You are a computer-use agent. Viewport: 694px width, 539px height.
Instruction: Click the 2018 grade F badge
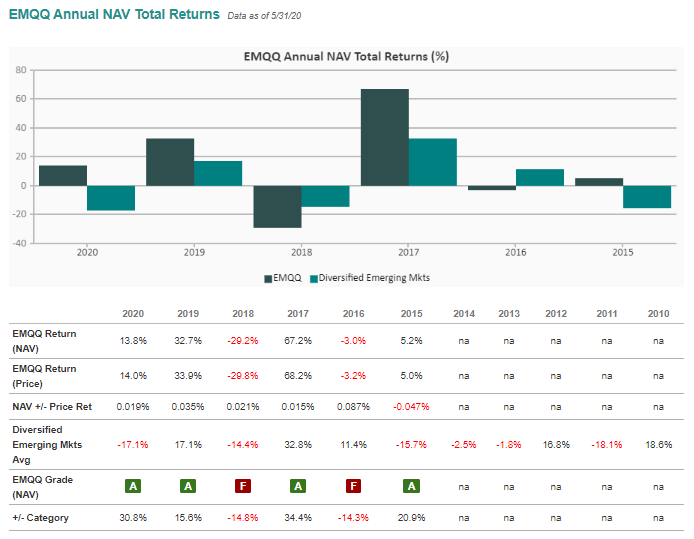[x=243, y=486]
